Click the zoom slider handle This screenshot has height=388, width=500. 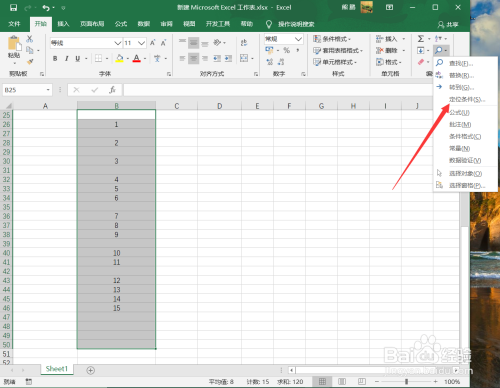pos(406,381)
